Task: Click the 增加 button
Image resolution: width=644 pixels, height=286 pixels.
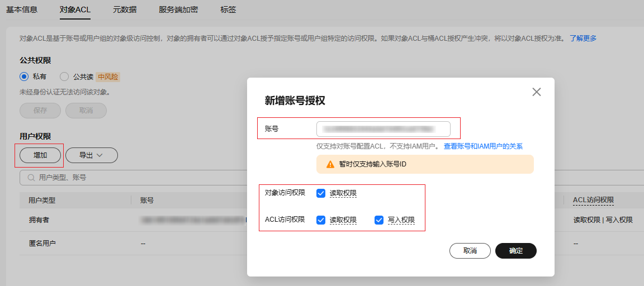Action: 40,155
